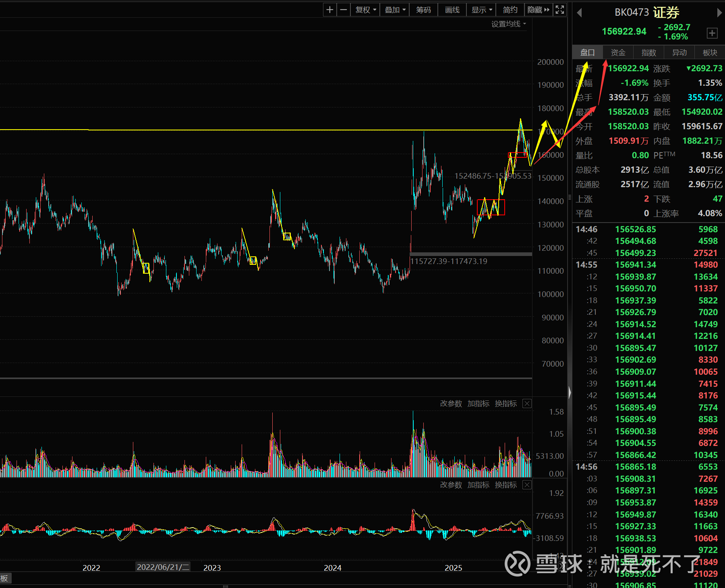Switch to the 资金 tab
Screen dimensions: 725x588
pyautogui.click(x=618, y=52)
